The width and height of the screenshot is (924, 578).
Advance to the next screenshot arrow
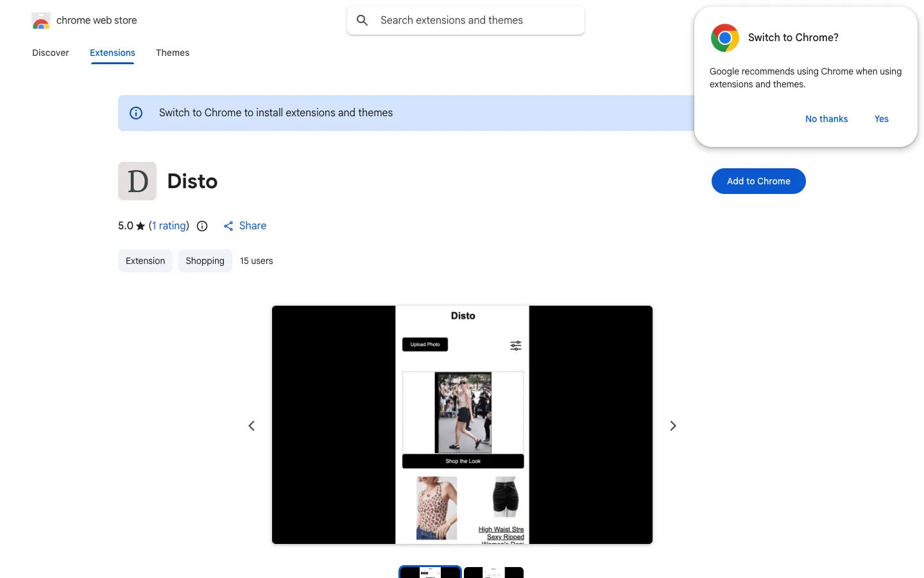(673, 426)
